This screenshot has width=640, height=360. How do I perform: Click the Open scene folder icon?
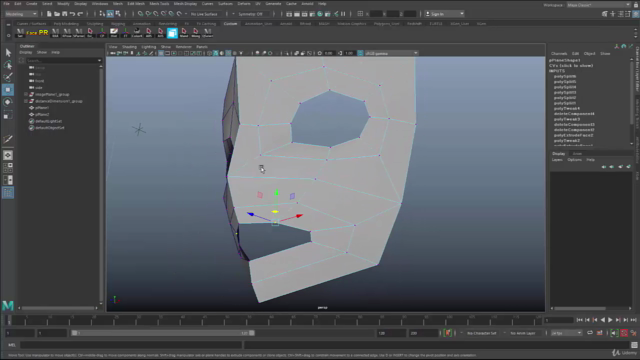click(57, 14)
